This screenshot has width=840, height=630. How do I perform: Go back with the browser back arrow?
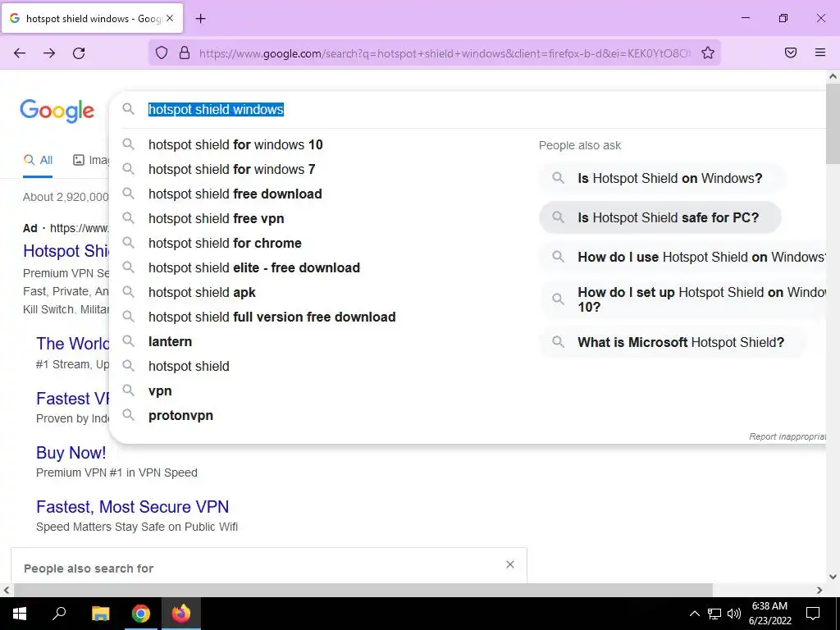point(20,52)
